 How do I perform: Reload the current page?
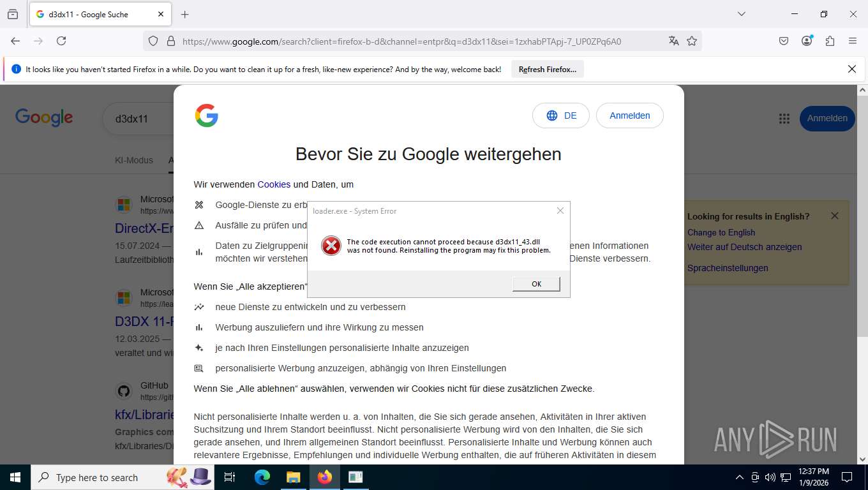[61, 41]
